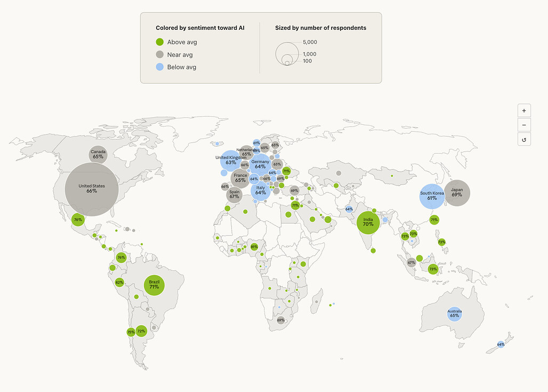Click the green Above avg legend swatch
The image size is (548, 392).
(x=159, y=42)
